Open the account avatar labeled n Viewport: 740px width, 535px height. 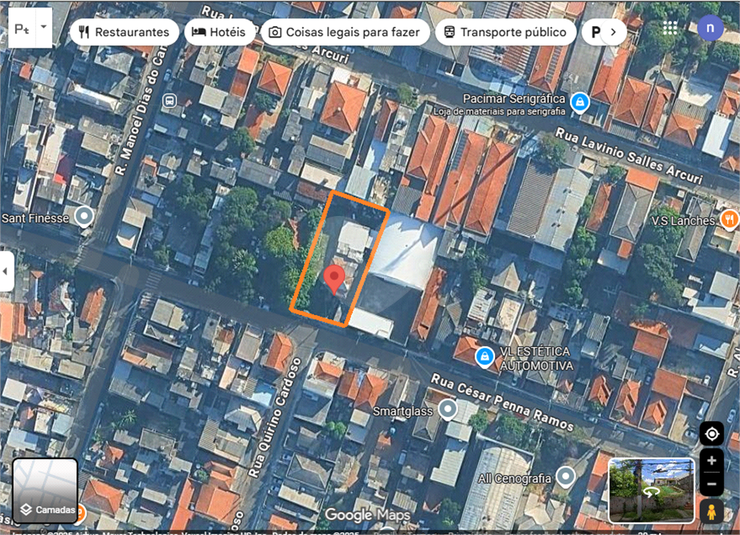coord(710,28)
